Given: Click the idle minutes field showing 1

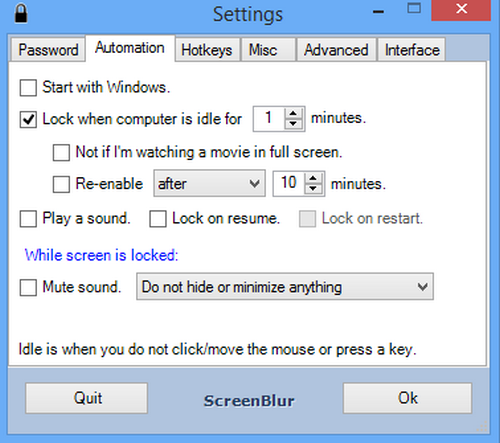Looking at the screenshot, I should [269, 119].
